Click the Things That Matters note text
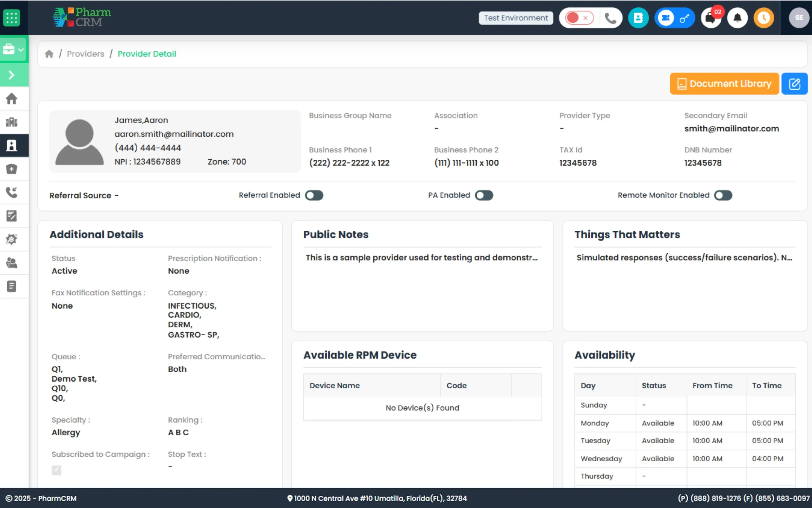This screenshot has width=812, height=508. coord(684,258)
